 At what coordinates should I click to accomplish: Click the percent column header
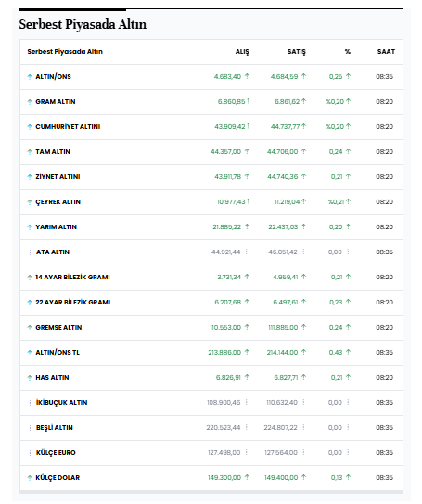348,52
